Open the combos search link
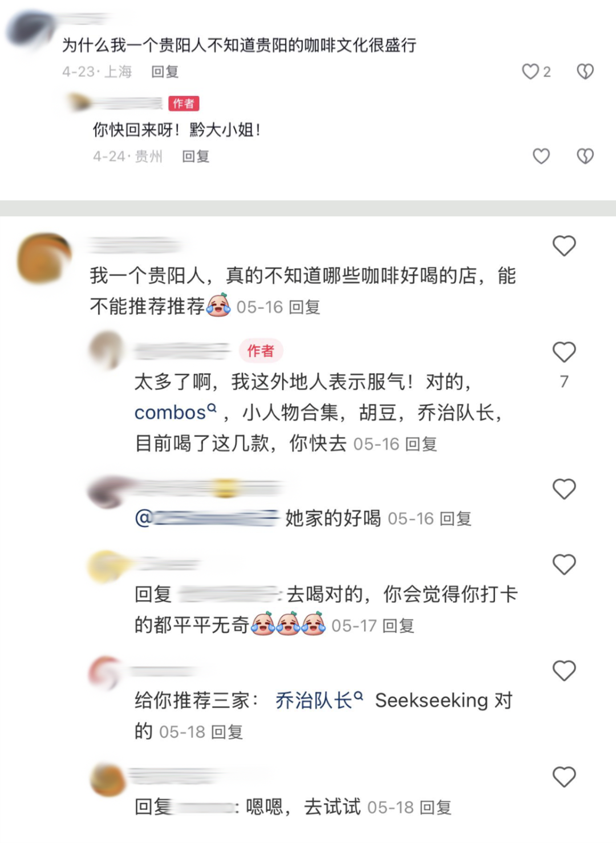This screenshot has width=616, height=843. [176, 412]
